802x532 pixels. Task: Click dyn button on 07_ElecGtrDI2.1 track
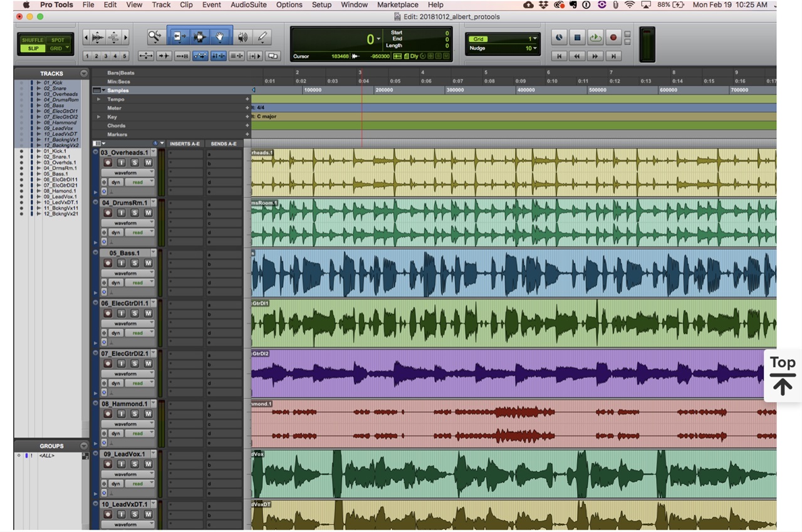tap(116, 383)
